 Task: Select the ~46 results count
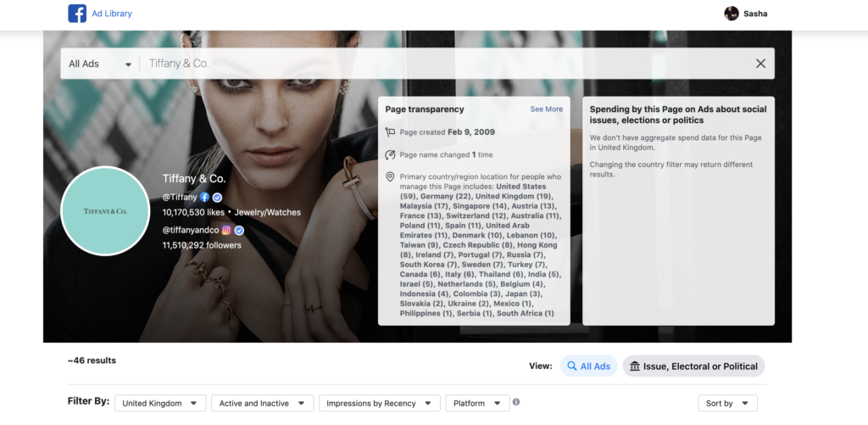click(92, 361)
